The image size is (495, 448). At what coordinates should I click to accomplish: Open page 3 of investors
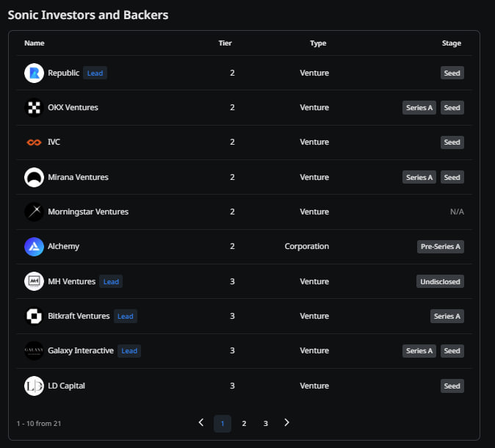[266, 423]
